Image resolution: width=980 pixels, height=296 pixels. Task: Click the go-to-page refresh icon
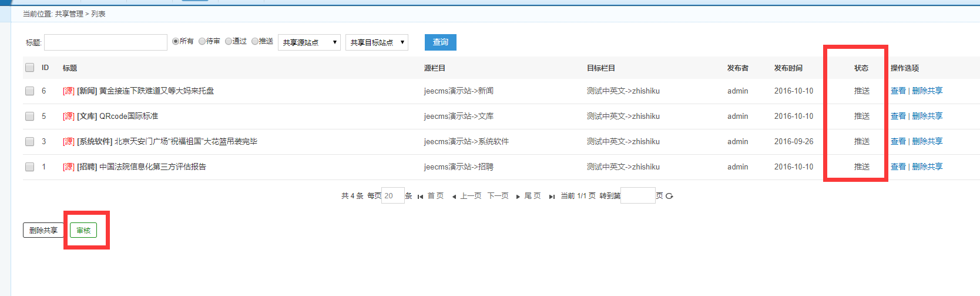669,196
